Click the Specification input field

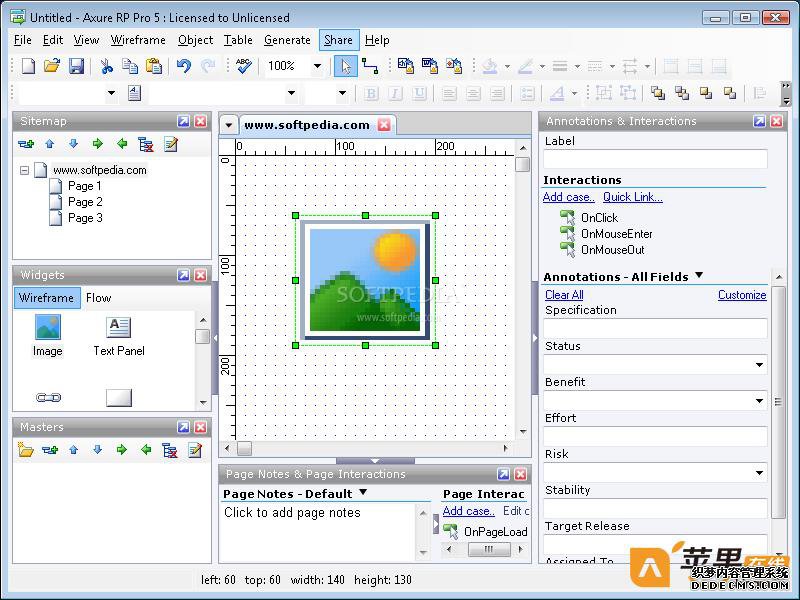[655, 329]
